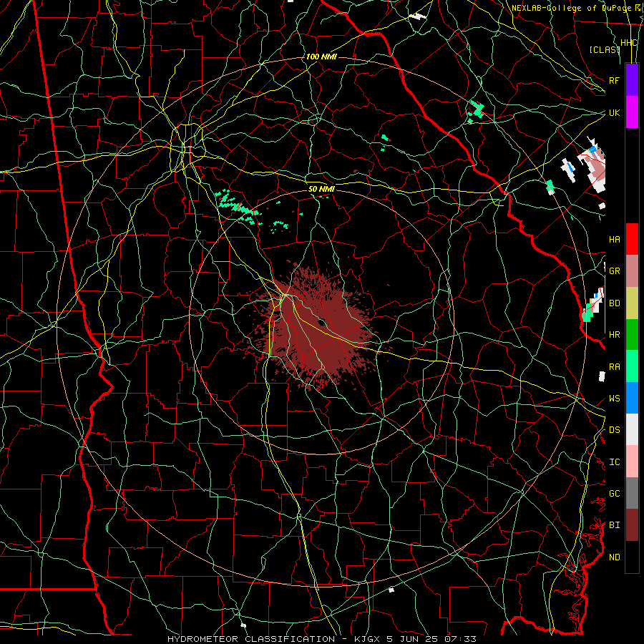Click the magenta UK color swatch
This screenshot has height=644, width=644.
632,112
